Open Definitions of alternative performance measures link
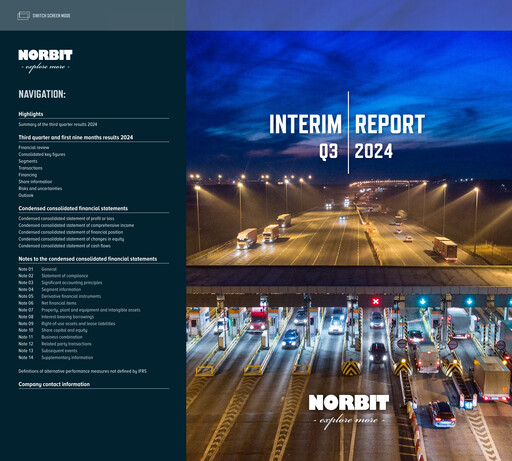The image size is (512, 461). 82,371
